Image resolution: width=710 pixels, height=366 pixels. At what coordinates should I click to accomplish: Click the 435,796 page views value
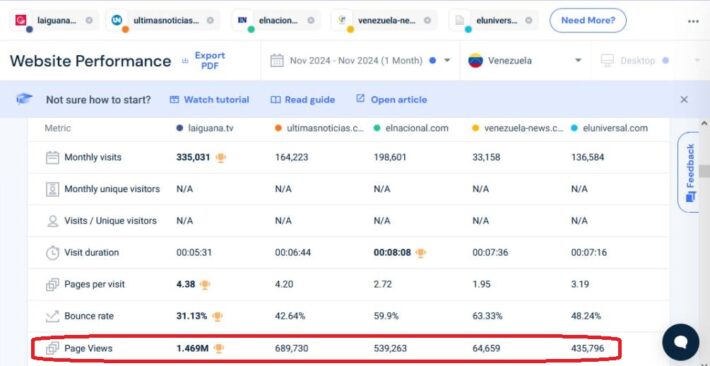tap(588, 348)
